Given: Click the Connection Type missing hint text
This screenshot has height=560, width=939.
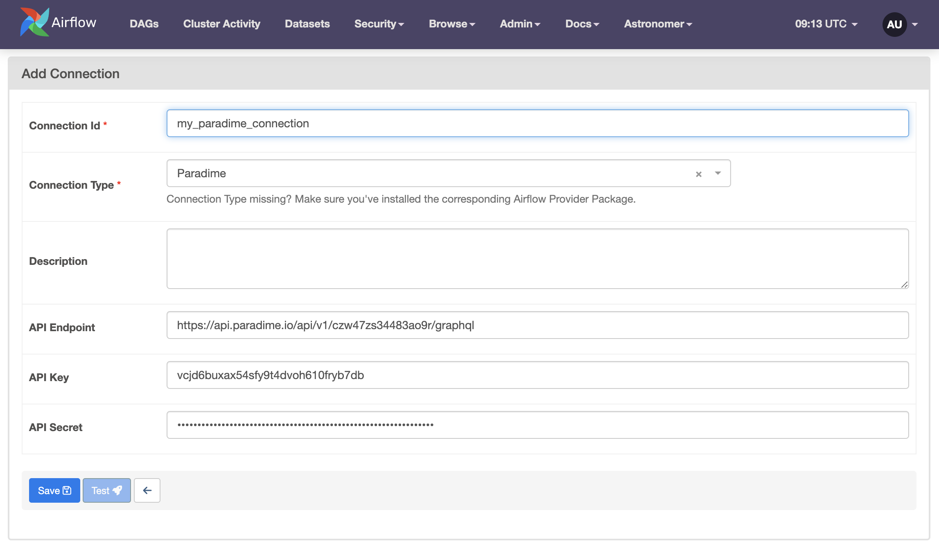Looking at the screenshot, I should (x=401, y=199).
